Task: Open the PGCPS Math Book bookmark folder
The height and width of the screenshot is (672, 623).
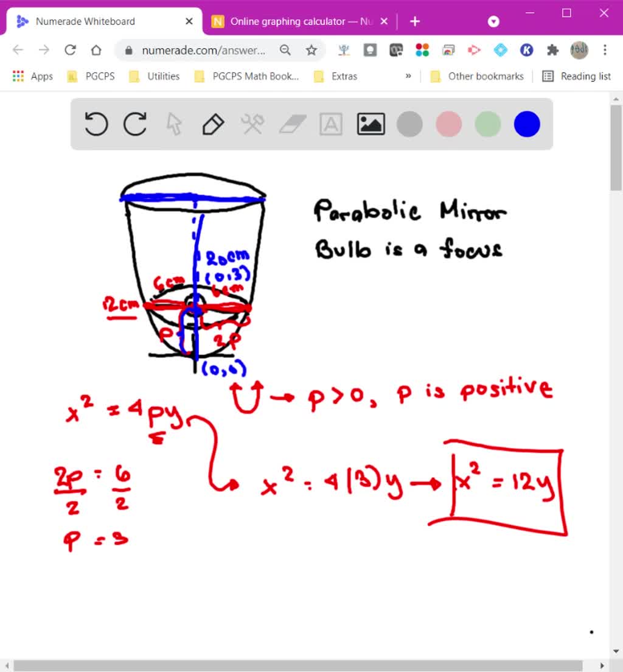Action: (247, 76)
